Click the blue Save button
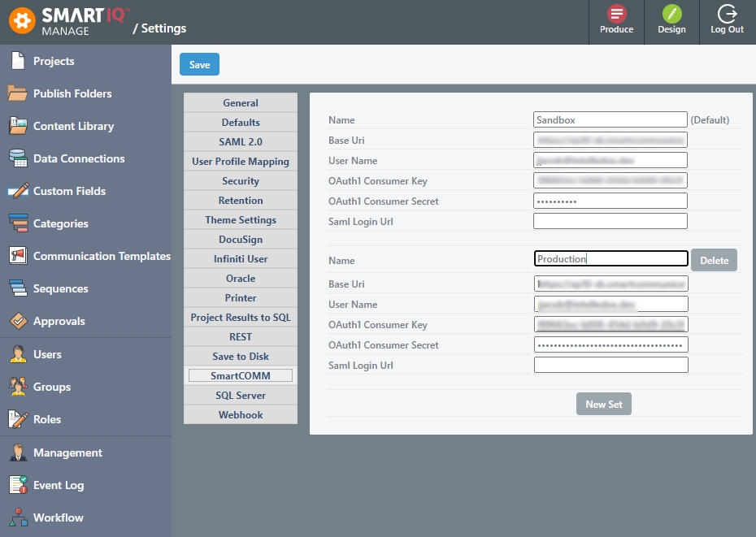The height and width of the screenshot is (537, 756). (199, 65)
